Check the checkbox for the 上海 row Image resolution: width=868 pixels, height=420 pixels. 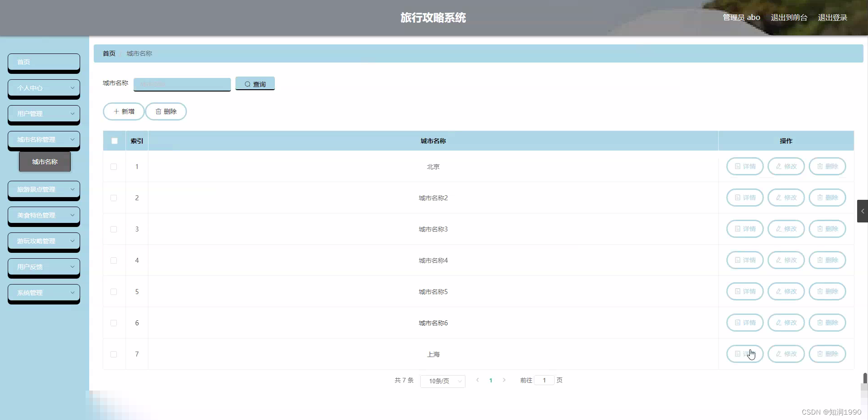pyautogui.click(x=114, y=355)
